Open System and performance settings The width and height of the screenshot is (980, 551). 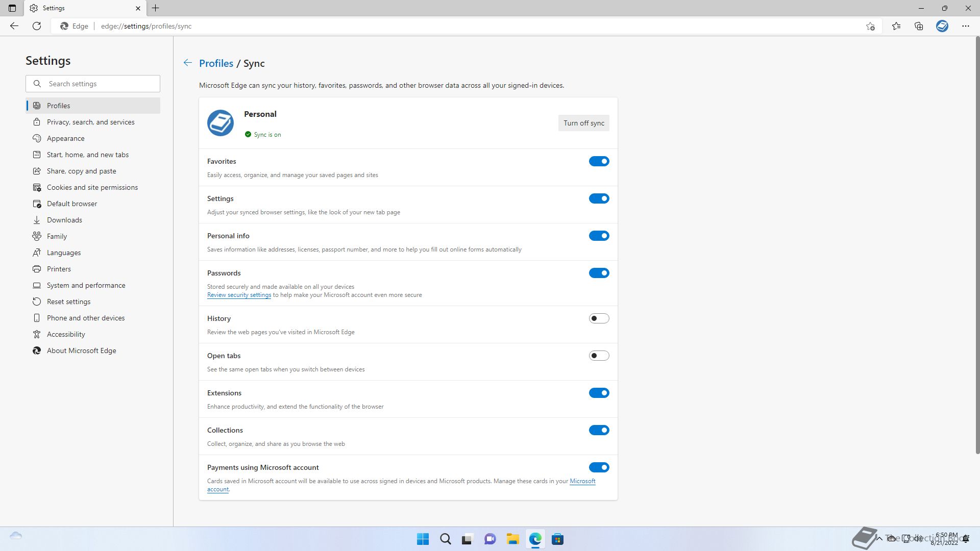(93, 285)
